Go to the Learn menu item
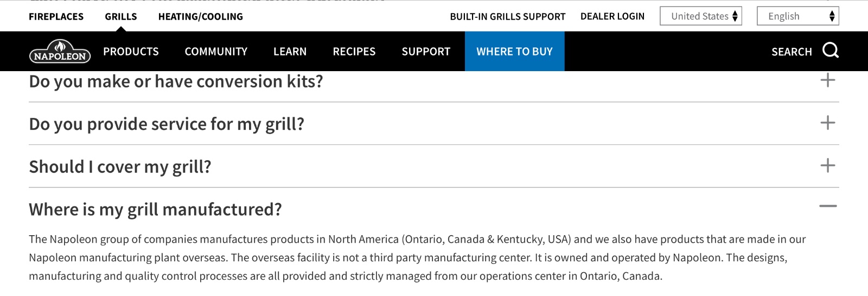This screenshot has height=296, width=868. pyautogui.click(x=290, y=52)
